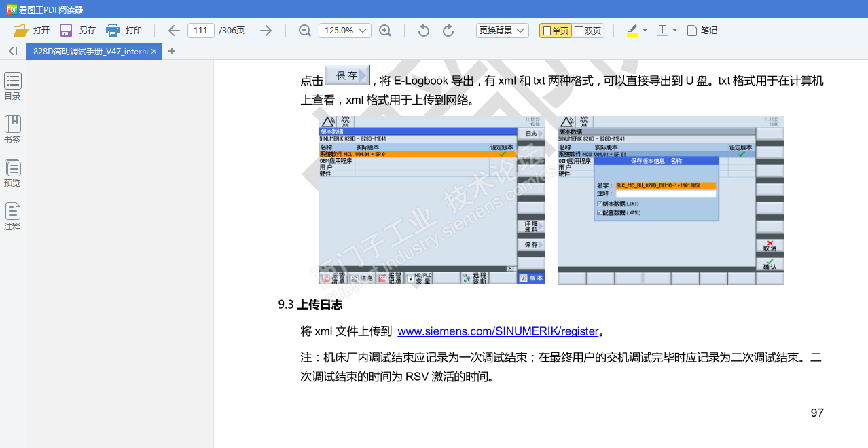The width and height of the screenshot is (868, 448).
Task: Click the 版本 softkey in left screenshot
Action: pyautogui.click(x=531, y=278)
